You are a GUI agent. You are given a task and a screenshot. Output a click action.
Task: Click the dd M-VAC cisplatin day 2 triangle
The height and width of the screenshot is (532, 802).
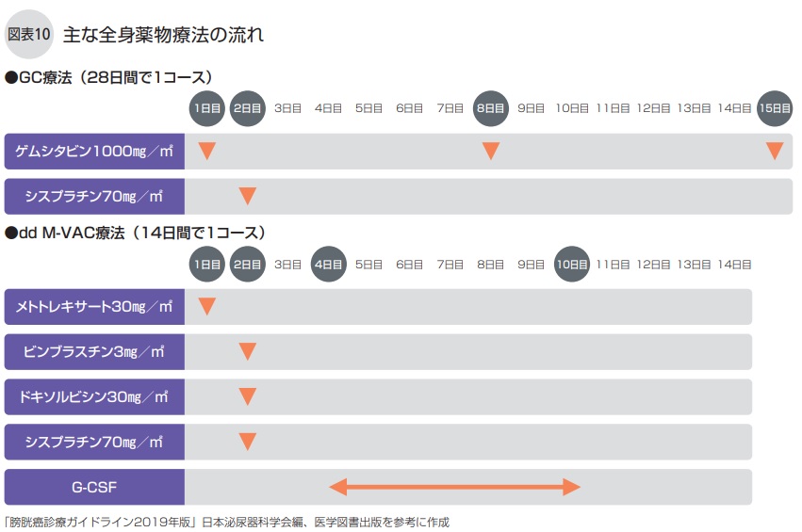(x=247, y=441)
